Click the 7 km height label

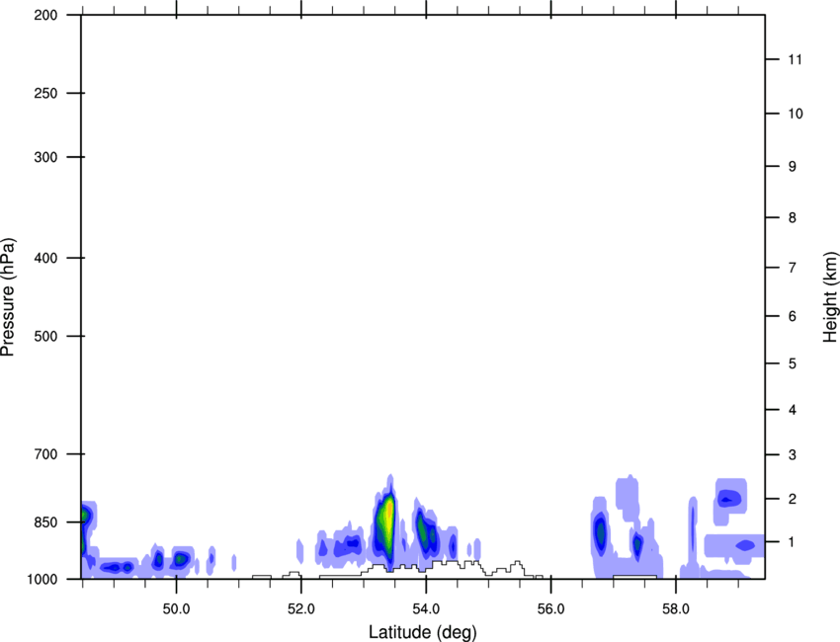point(793,268)
